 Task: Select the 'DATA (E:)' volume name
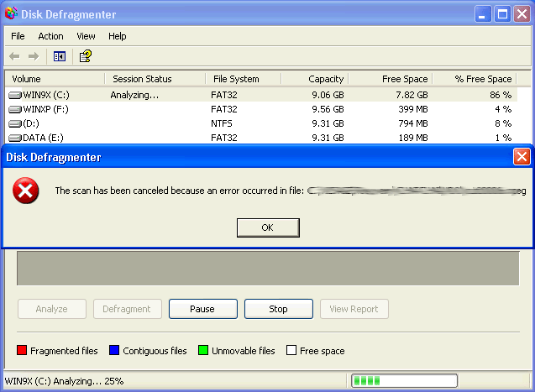coord(43,138)
